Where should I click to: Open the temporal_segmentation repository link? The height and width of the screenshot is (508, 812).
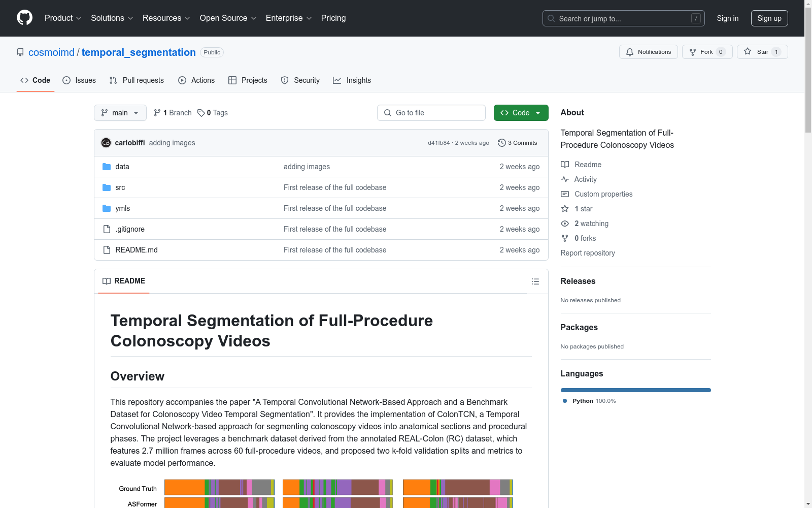pyautogui.click(x=139, y=52)
